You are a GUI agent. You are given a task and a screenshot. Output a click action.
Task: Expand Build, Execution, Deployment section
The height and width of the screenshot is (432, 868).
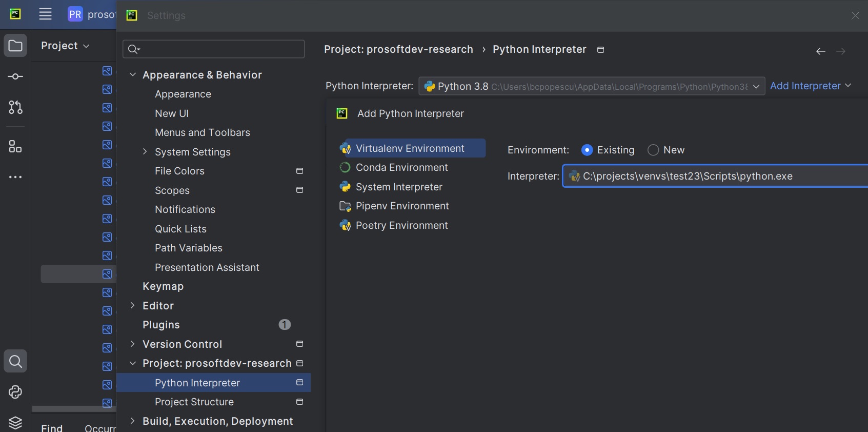point(133,421)
